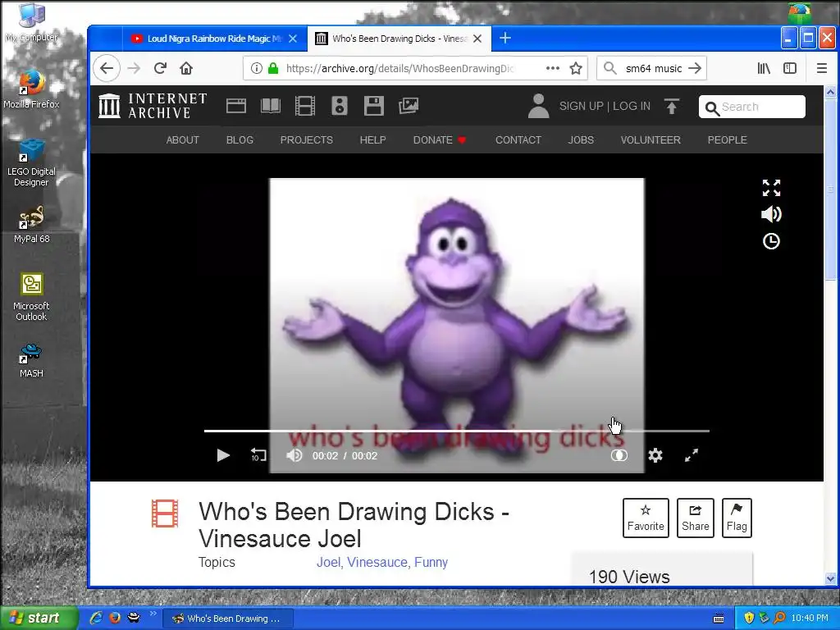Screen dimensions: 840x630
Task: Open the DONATE menu item
Action: [440, 139]
